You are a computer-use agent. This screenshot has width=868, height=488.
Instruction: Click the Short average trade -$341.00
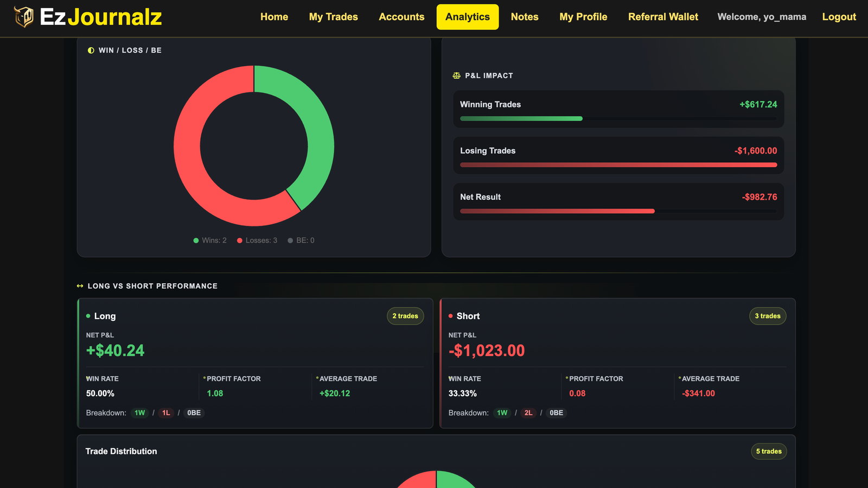[698, 394]
